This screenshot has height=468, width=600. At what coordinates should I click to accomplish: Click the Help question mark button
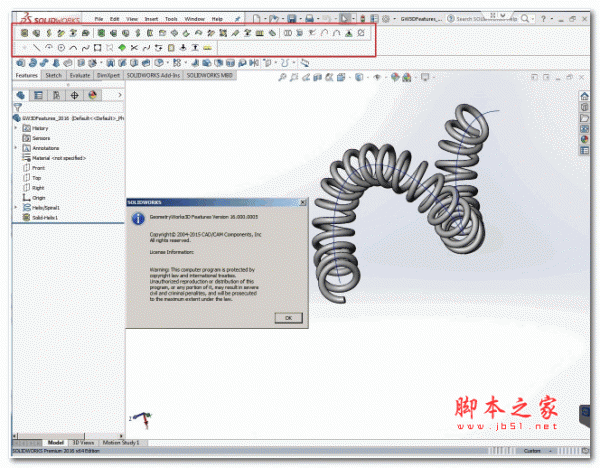(x=543, y=18)
